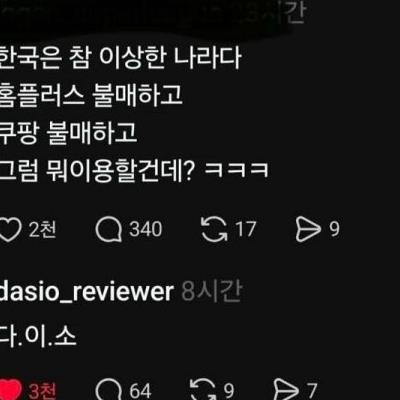Open the dasio_reviewer profile
400x400 pixels.
pos(87,292)
